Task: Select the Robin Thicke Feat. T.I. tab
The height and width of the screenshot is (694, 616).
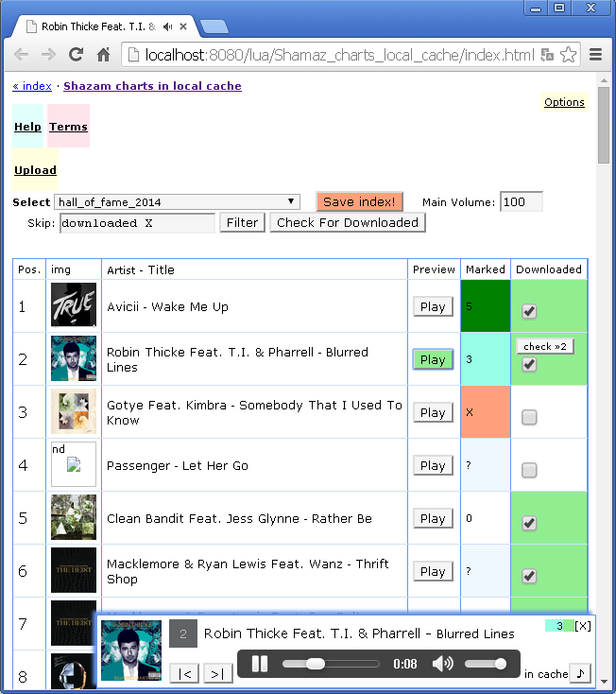Action: (98, 26)
